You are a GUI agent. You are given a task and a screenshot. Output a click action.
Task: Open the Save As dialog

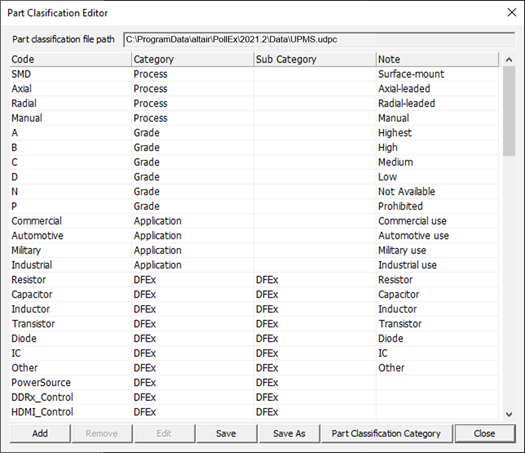tap(289, 434)
